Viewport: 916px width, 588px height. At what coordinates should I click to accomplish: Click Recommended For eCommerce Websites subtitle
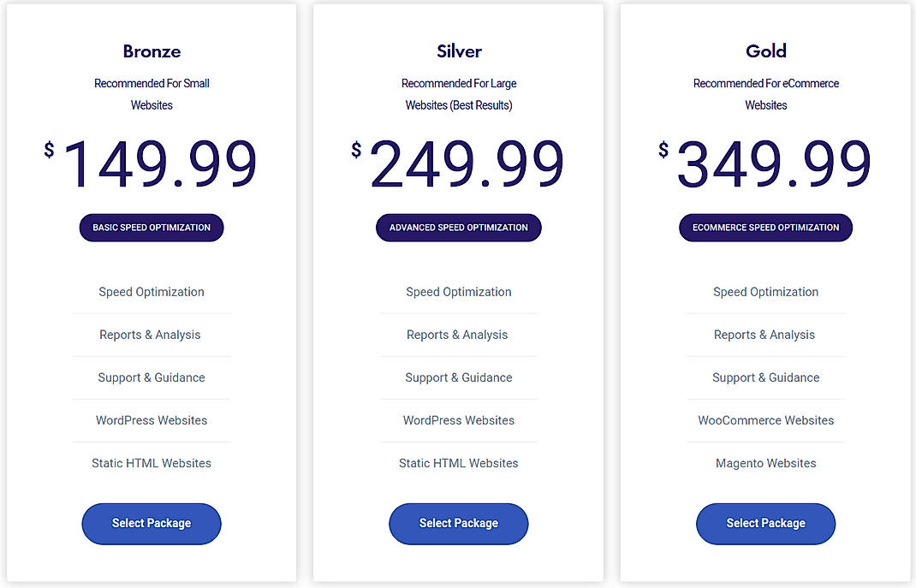[x=766, y=94]
